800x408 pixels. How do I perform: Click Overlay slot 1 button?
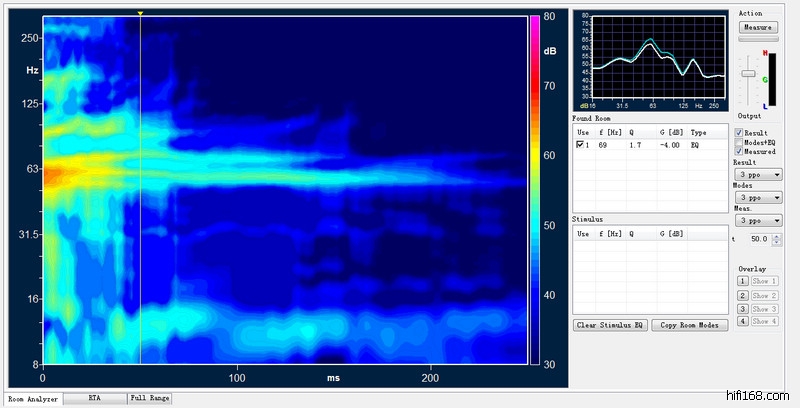743,281
